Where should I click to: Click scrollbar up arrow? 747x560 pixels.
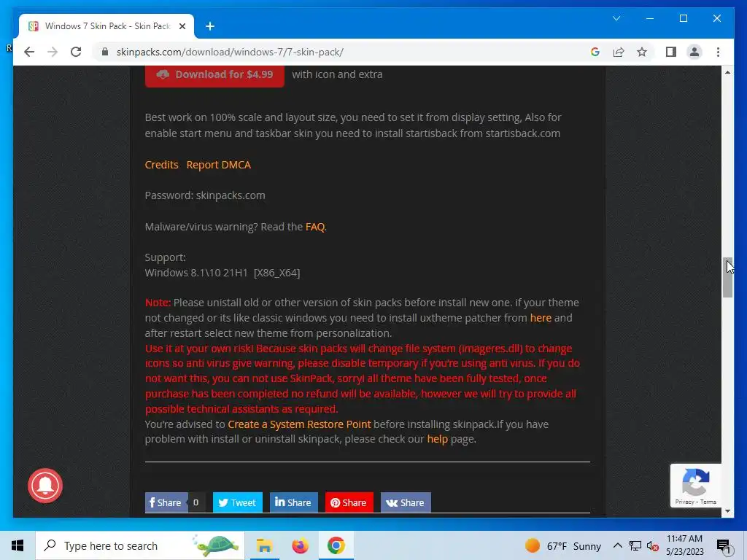tap(727, 72)
